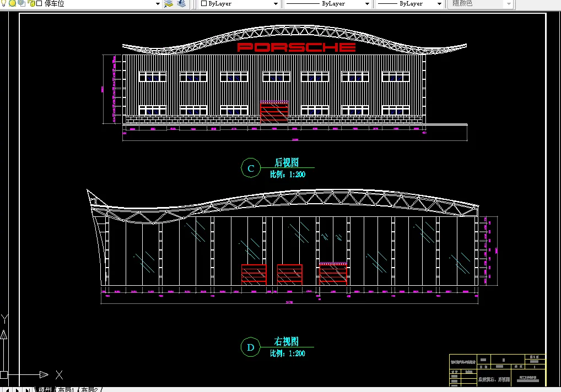Click the last tab scroll arrow
Image resolution: width=561 pixels, height=392 pixels.
coord(27,390)
